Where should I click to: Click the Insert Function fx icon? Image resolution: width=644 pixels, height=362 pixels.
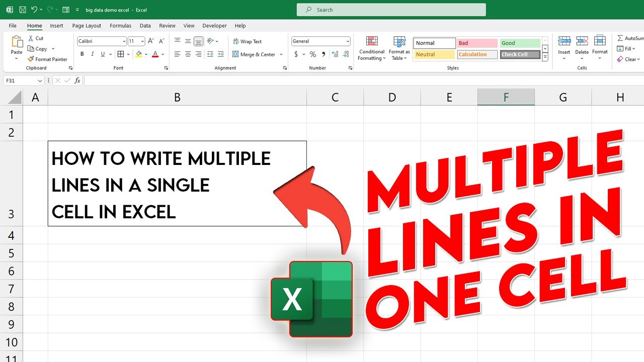click(x=77, y=80)
